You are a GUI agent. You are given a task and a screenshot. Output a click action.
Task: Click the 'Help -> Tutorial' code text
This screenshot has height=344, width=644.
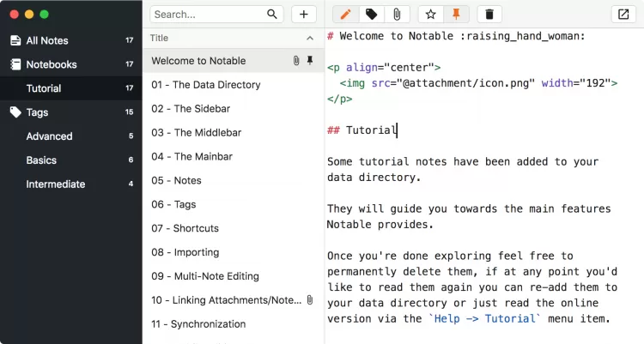(x=485, y=318)
